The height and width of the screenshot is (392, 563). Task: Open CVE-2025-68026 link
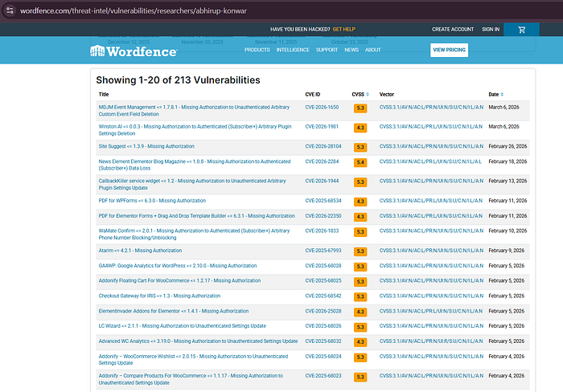[323, 326]
